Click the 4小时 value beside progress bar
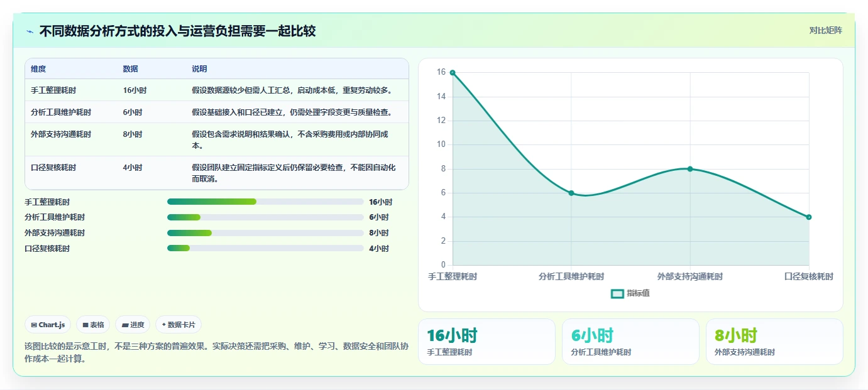 [379, 249]
